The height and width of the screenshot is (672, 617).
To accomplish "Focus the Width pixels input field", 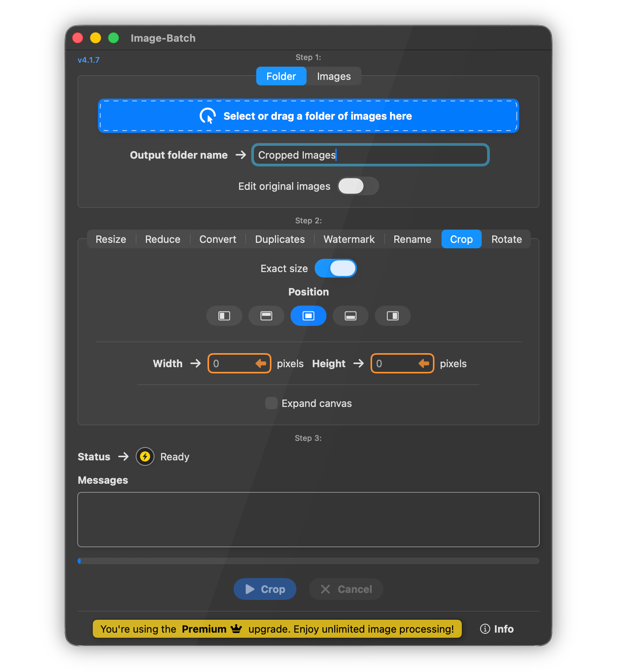I will (x=239, y=363).
